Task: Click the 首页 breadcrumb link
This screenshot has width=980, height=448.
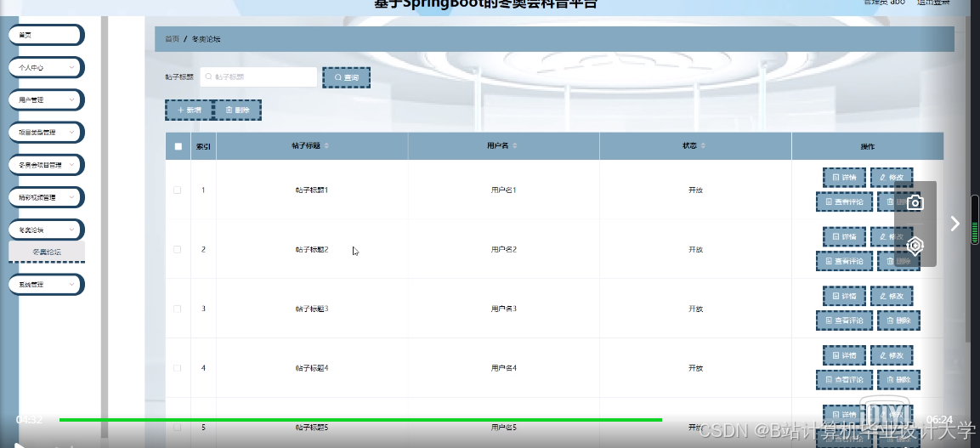Action: [172, 39]
